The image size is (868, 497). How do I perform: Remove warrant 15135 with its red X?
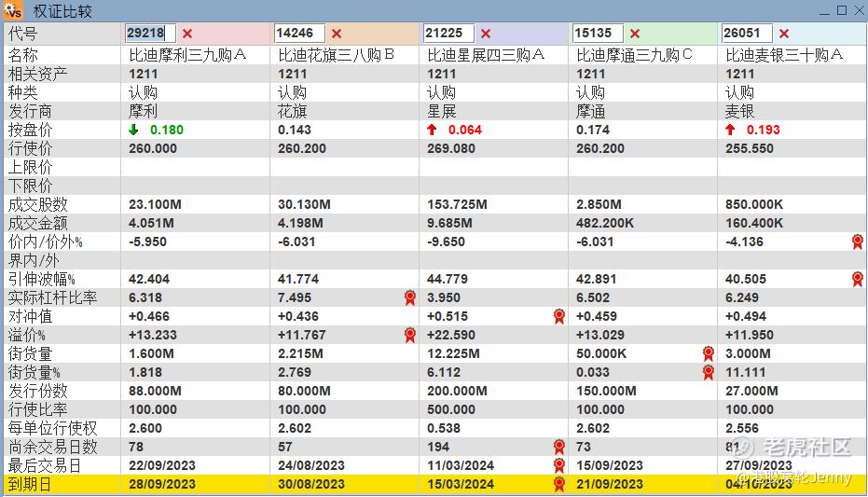[635, 34]
